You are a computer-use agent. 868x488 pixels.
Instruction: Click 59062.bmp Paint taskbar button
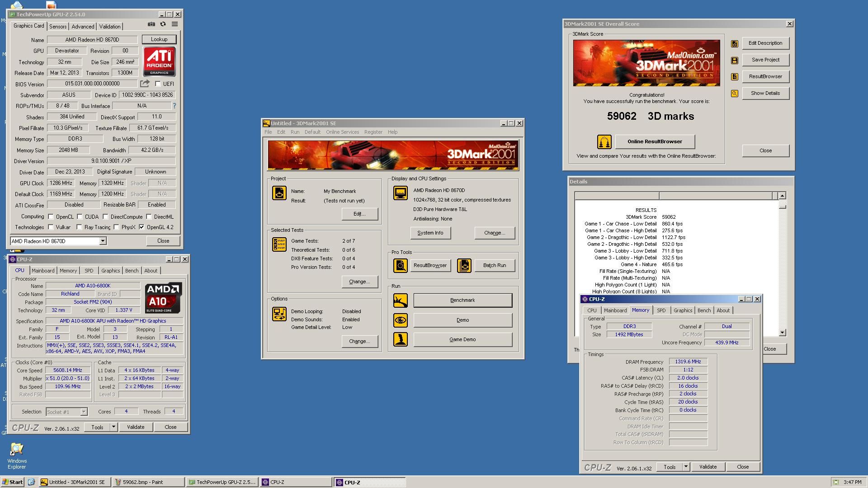click(149, 482)
